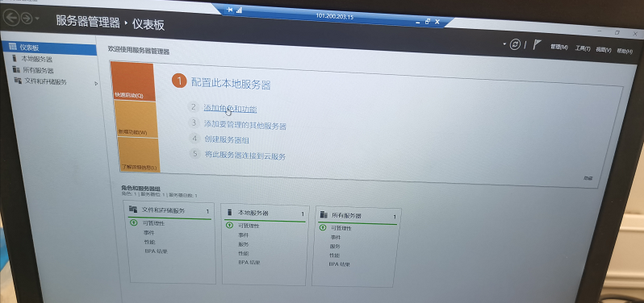Open 可管理性 in 所有服务器 tile

(341, 228)
